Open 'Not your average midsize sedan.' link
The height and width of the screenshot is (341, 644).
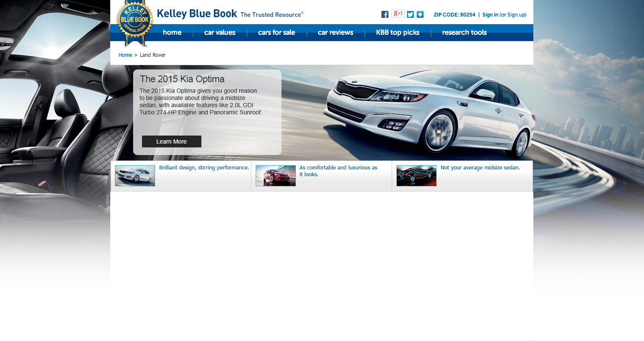[x=480, y=168]
